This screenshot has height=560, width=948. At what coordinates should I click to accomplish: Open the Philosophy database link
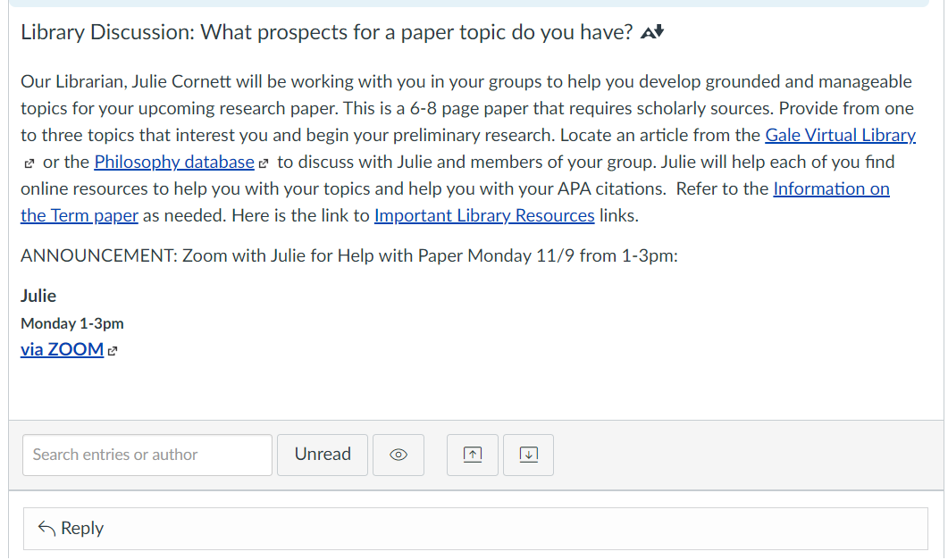point(174,162)
